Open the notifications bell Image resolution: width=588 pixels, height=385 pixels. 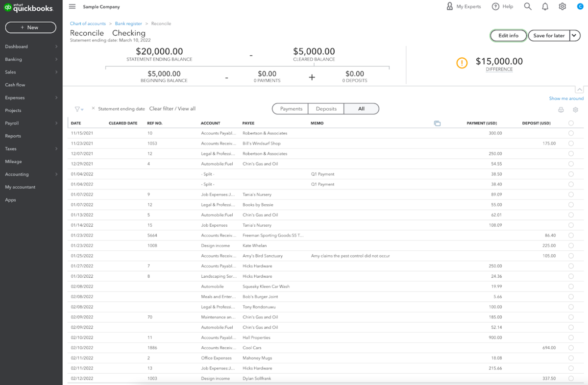[x=545, y=6]
